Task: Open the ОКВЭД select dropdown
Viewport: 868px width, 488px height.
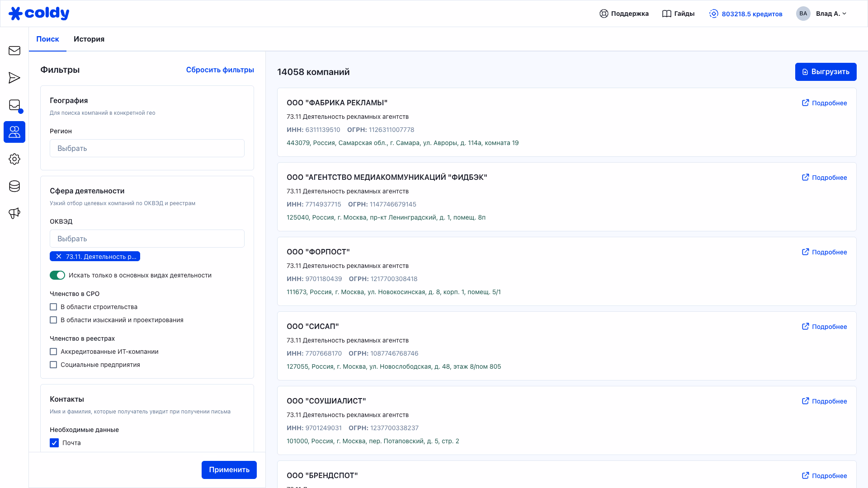Action: (x=147, y=239)
